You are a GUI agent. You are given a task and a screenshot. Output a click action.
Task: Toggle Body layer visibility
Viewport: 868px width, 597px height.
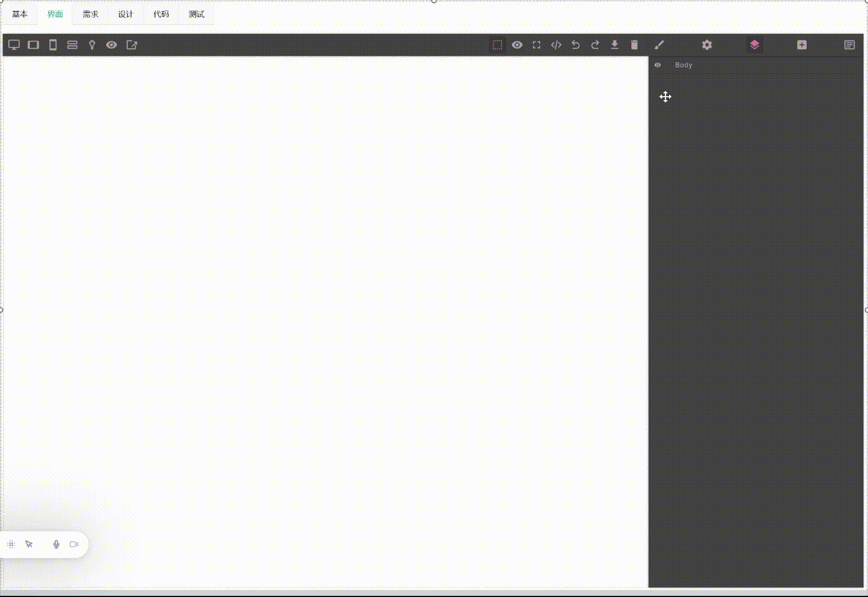(x=658, y=65)
